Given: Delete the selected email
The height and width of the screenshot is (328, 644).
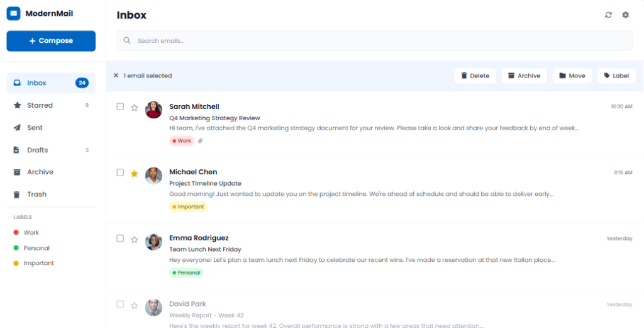Looking at the screenshot, I should (475, 76).
